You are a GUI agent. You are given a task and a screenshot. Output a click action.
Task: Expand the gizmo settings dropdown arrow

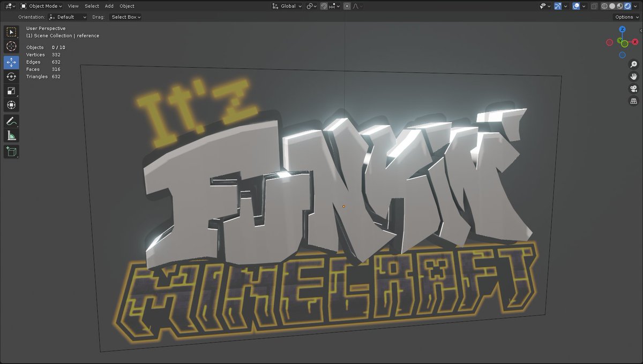coord(565,6)
